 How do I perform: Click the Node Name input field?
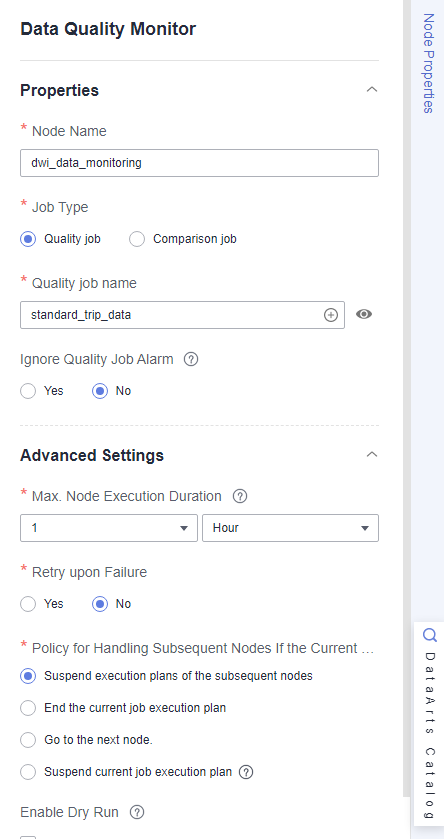(x=200, y=163)
